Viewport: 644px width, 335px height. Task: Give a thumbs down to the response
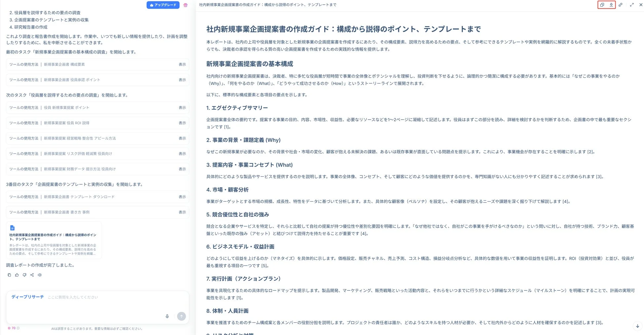coord(24,275)
